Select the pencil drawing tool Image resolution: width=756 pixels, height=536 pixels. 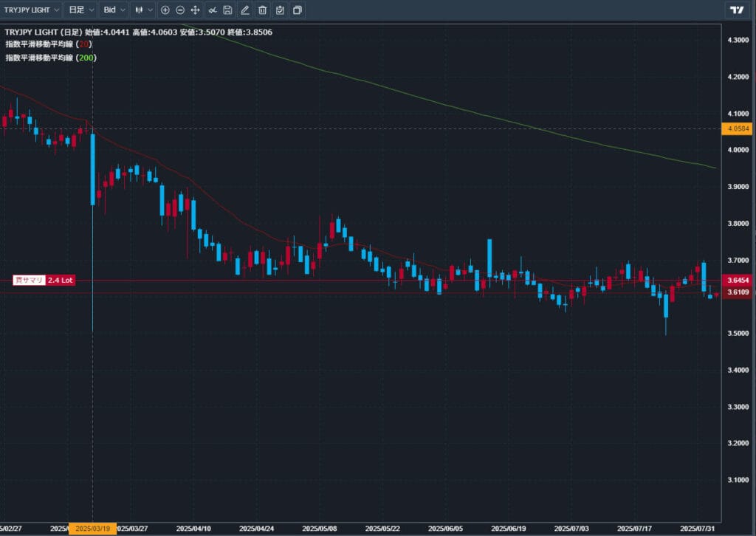coord(244,10)
